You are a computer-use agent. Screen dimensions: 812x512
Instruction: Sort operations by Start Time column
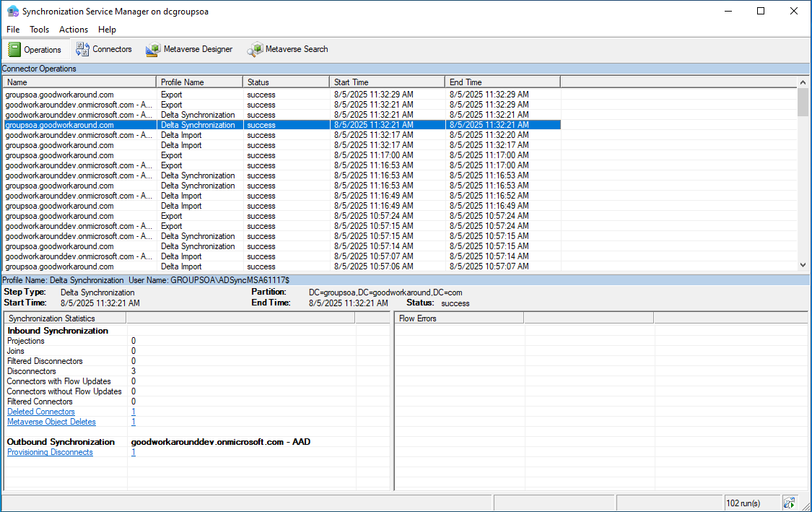click(387, 82)
